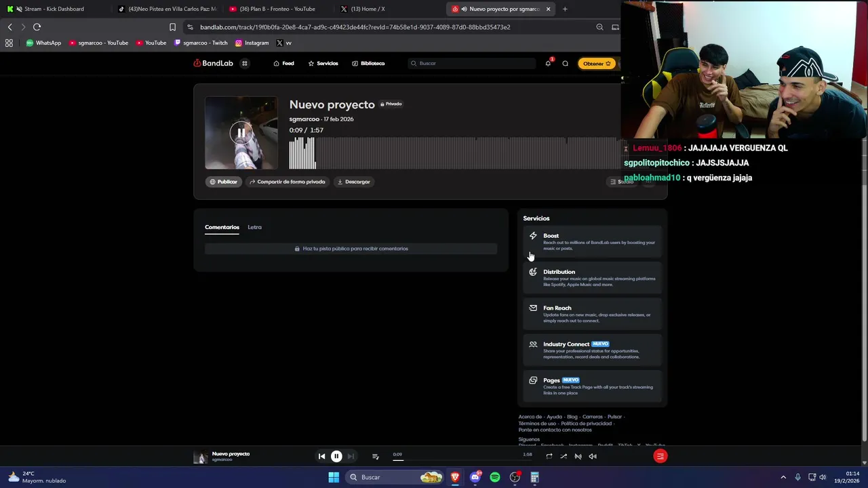
Task: Open the Fan Reach service card title
Action: pyautogui.click(x=557, y=308)
